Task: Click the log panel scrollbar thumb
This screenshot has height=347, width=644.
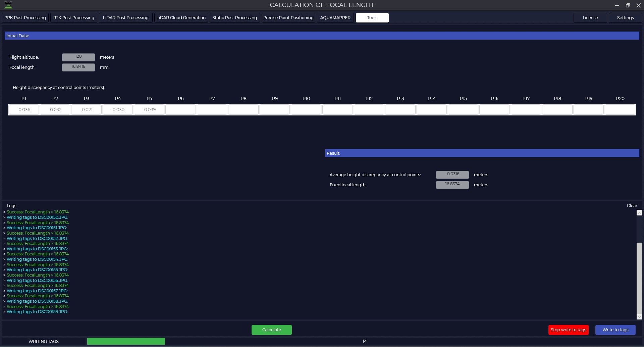Action: pyautogui.click(x=639, y=278)
